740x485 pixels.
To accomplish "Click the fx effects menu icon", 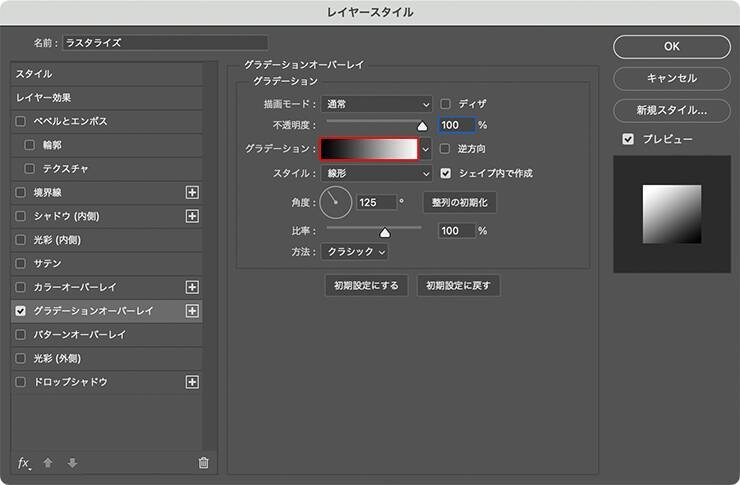I will coord(24,462).
